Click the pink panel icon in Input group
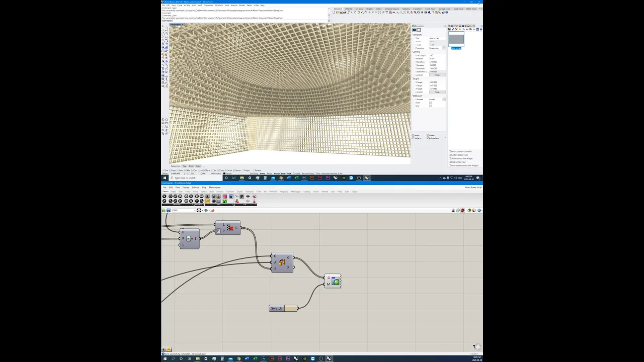Image resolution: width=644 pixels, height=362 pixels. point(224,196)
